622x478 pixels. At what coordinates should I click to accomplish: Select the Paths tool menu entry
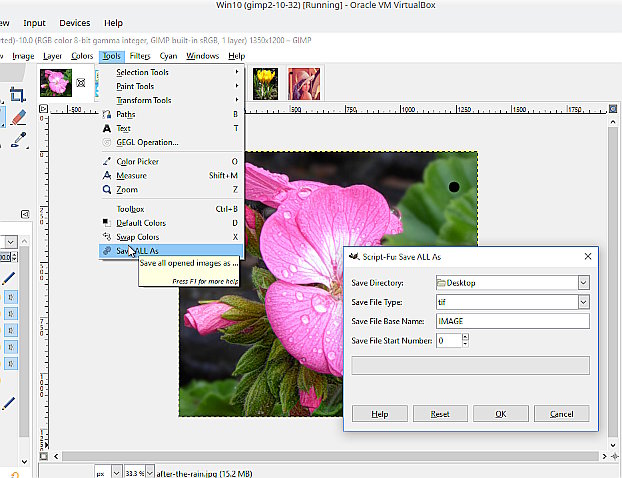tap(126, 114)
